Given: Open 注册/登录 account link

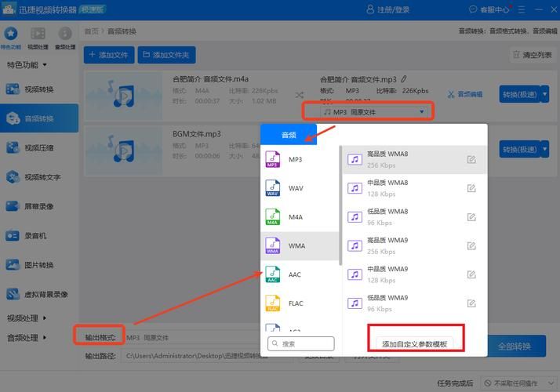Looking at the screenshot, I should click(x=388, y=9).
